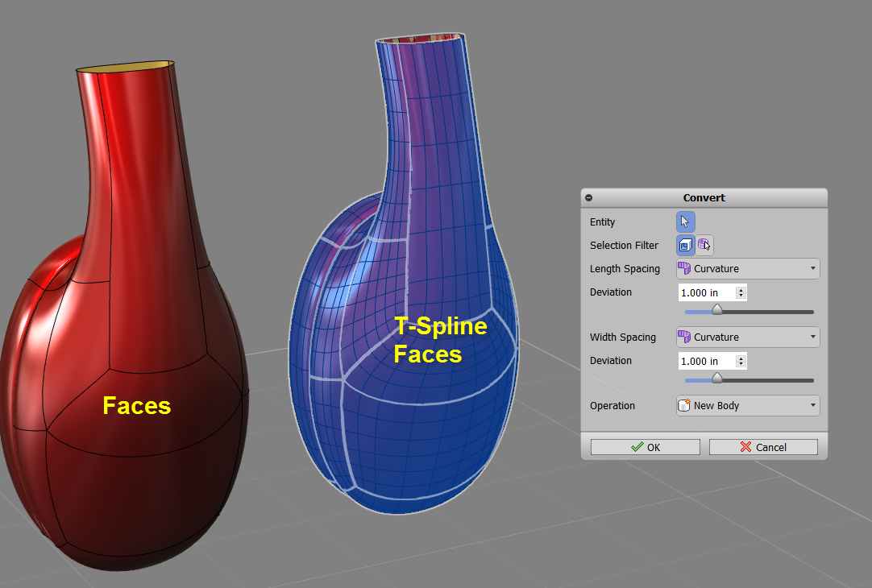Screen dimensions: 872x588
Task: Collapse the Convert dialog with the minus icon
Action: coord(589,198)
